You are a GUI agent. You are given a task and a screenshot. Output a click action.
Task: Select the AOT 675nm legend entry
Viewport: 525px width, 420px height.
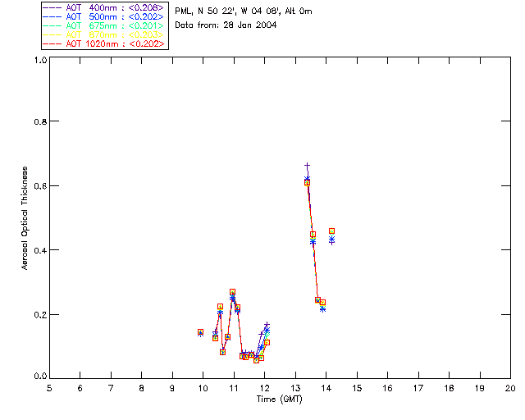point(103,25)
